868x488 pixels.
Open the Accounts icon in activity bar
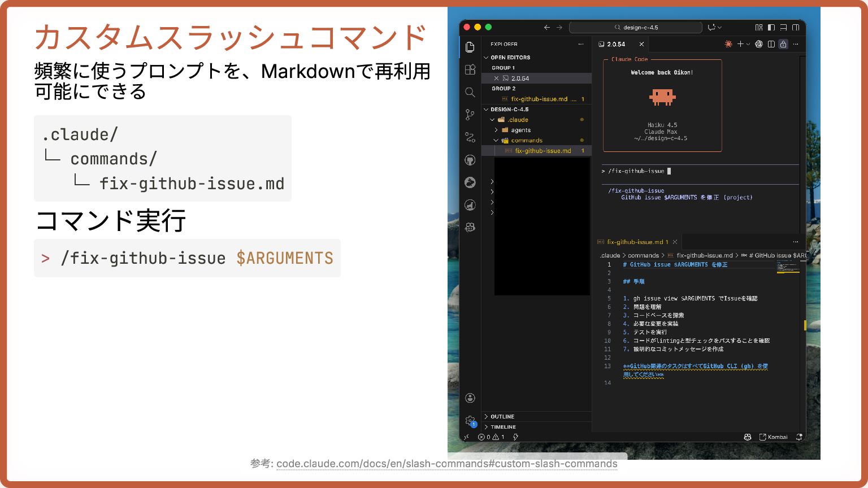470,398
